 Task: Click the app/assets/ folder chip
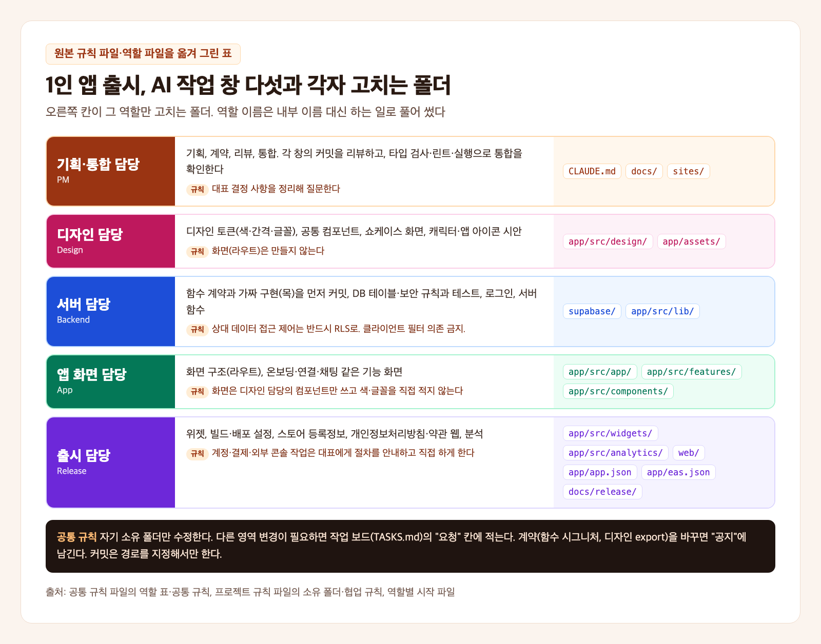[691, 241]
